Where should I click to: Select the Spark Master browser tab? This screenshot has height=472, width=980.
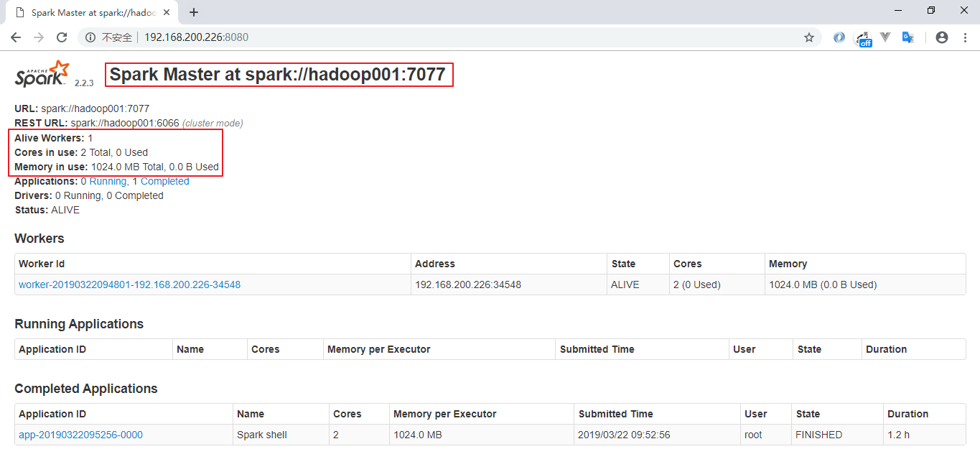pos(90,12)
